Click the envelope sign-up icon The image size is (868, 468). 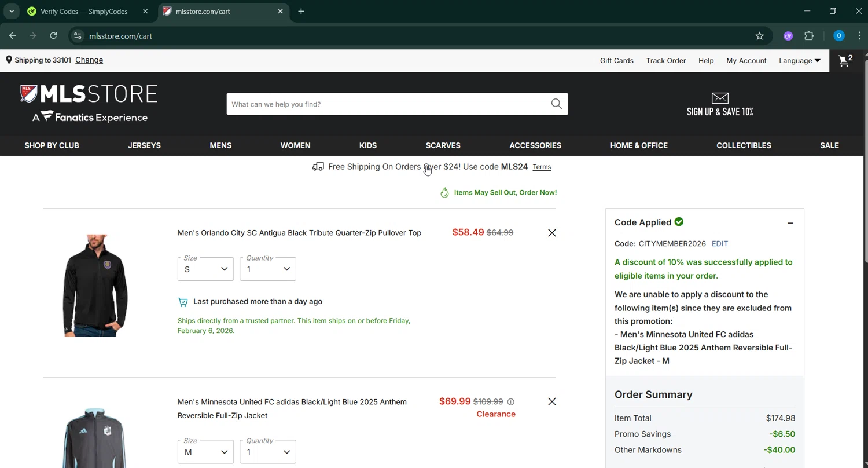coord(720,98)
